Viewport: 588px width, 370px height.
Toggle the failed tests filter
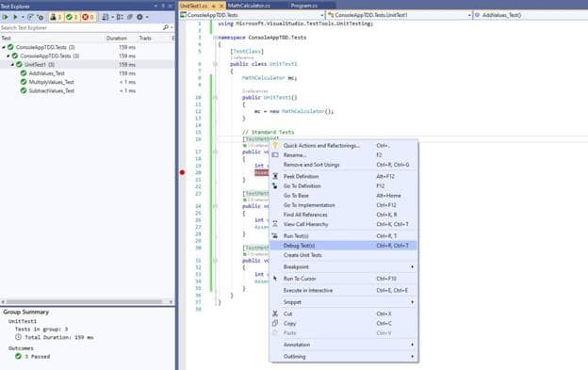[89, 17]
